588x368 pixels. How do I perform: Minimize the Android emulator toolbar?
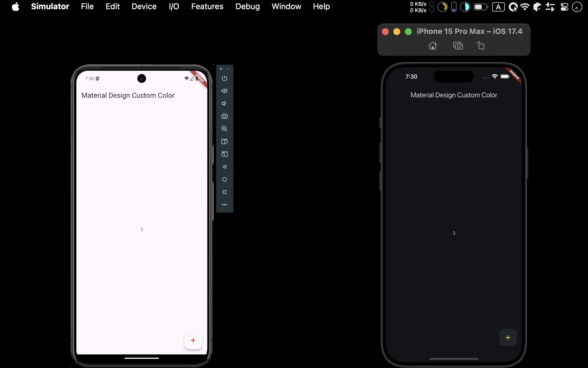point(228,69)
